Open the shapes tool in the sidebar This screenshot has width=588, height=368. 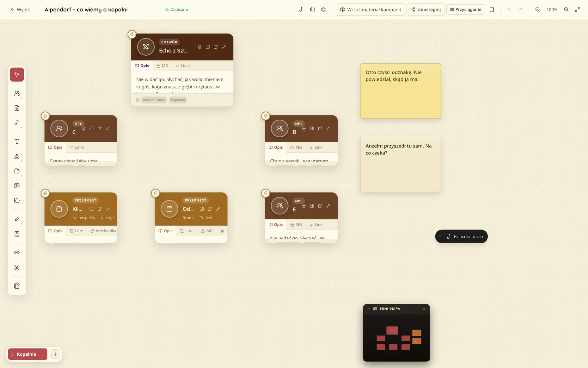(x=17, y=156)
